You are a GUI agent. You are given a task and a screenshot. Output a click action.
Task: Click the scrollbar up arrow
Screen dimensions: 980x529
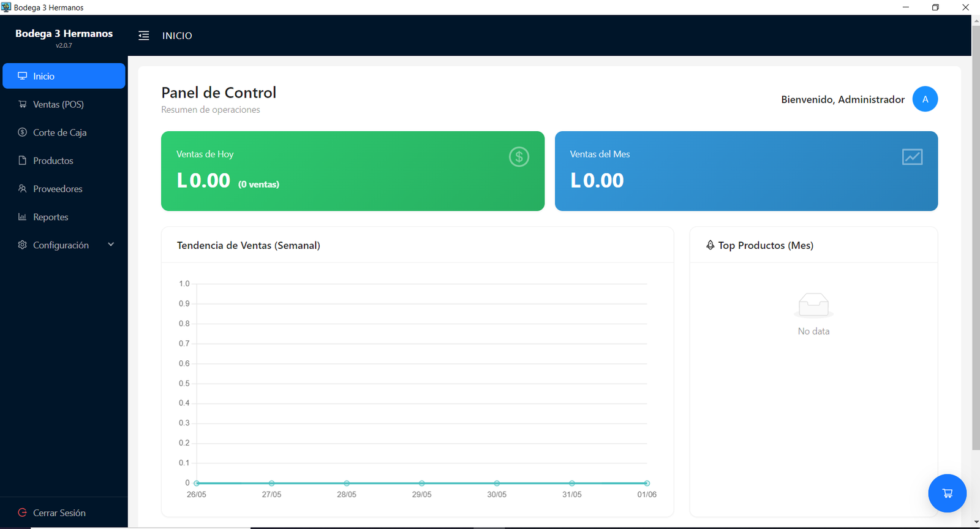tap(976, 20)
